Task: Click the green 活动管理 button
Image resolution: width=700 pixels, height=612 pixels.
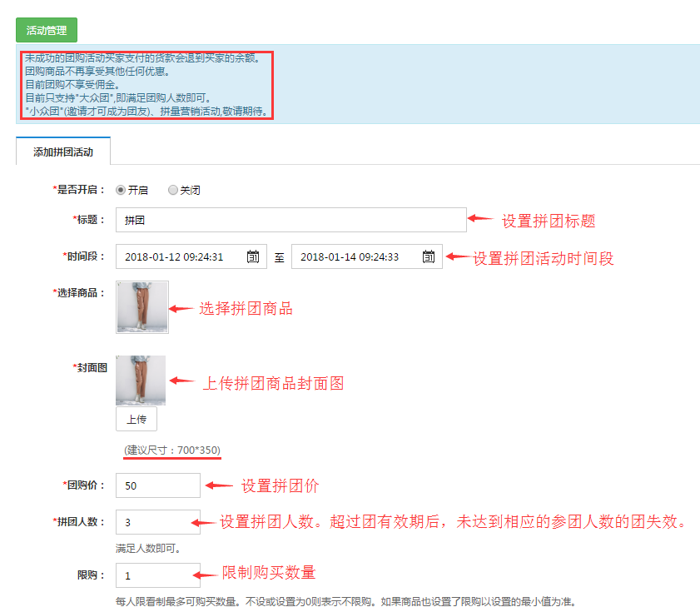Action: tap(47, 30)
